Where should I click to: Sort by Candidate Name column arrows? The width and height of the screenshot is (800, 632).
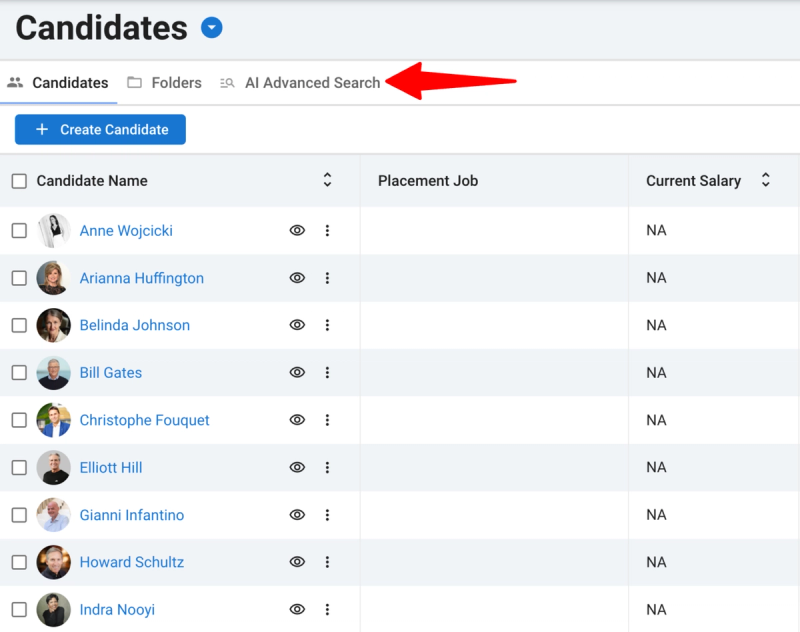point(327,180)
